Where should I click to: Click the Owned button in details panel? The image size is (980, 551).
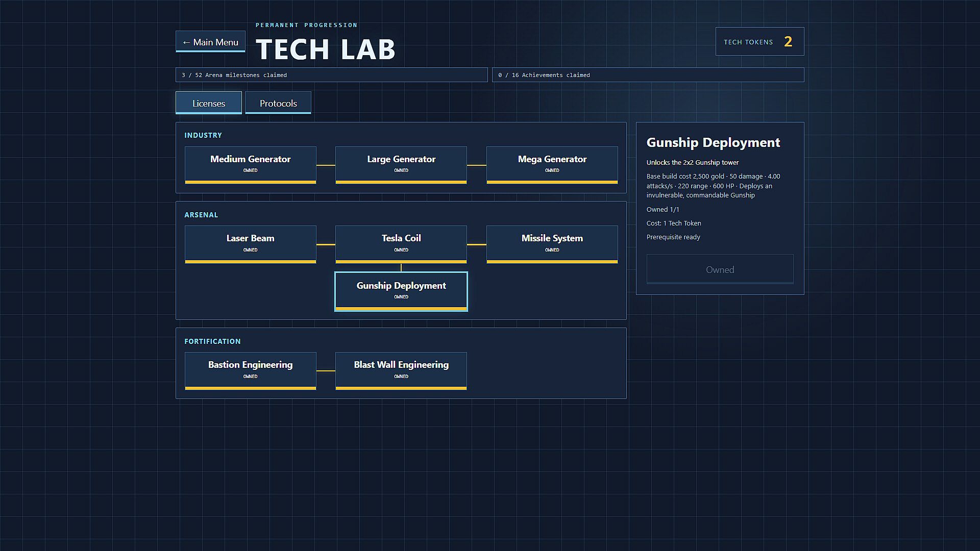[720, 269]
